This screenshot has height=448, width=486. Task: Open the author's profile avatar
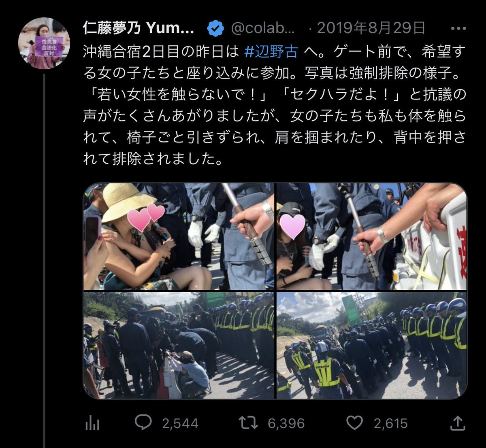(44, 43)
